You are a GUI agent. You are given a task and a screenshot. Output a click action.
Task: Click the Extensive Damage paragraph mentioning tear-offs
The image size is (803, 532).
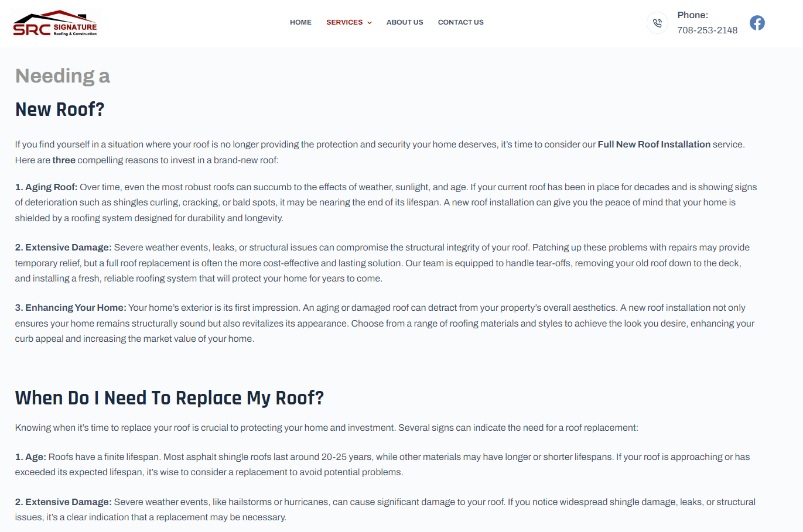pos(382,263)
